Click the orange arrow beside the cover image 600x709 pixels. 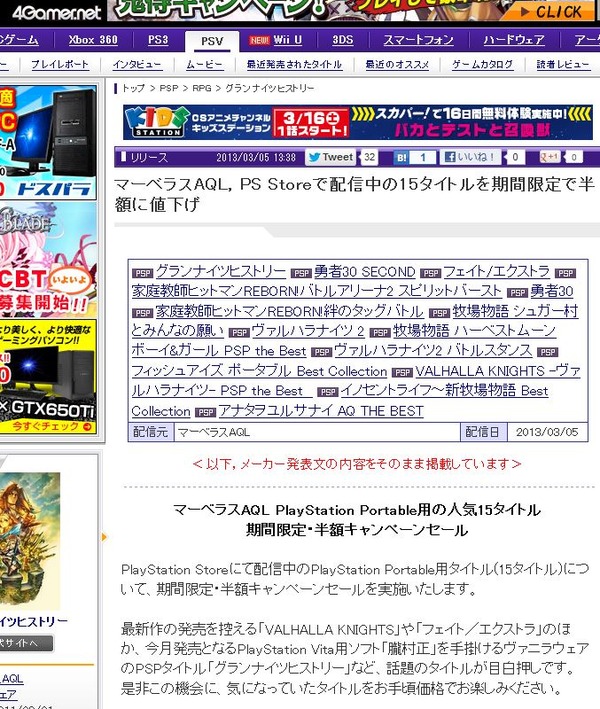[104, 537]
